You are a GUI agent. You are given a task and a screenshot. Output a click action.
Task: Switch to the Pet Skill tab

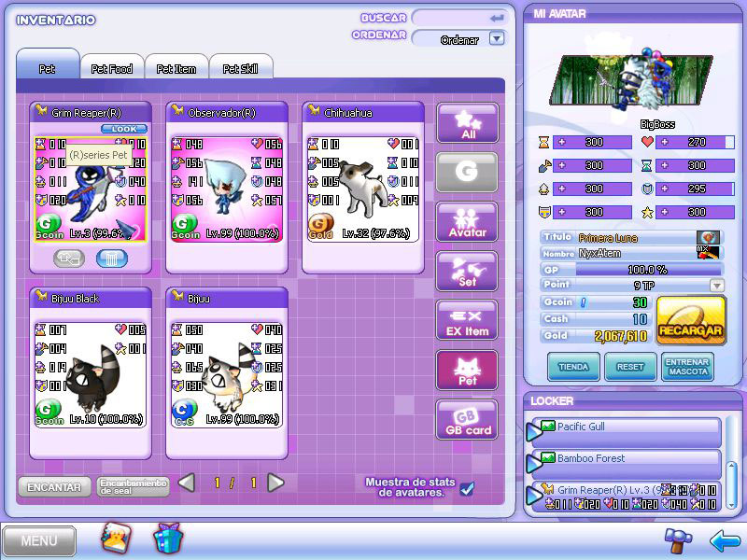[x=241, y=66]
